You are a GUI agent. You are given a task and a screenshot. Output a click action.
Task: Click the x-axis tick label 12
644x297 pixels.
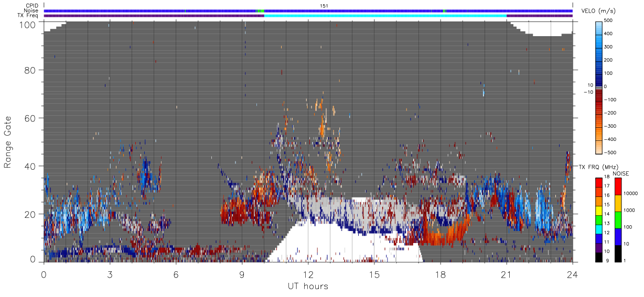tap(308, 274)
